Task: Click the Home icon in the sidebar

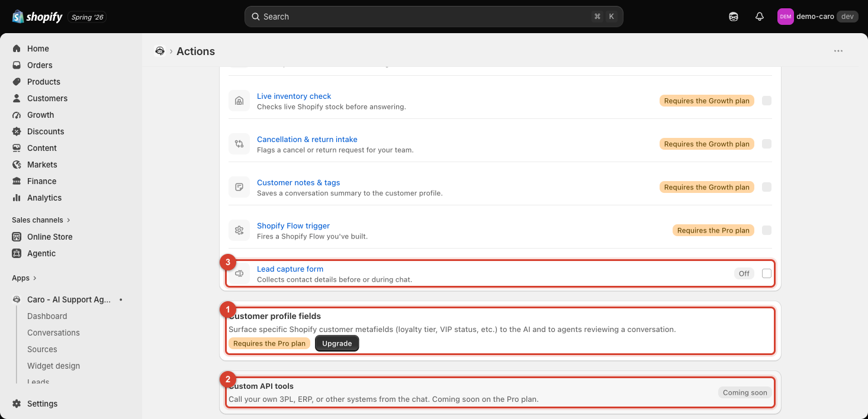Action: pyautogui.click(x=17, y=49)
